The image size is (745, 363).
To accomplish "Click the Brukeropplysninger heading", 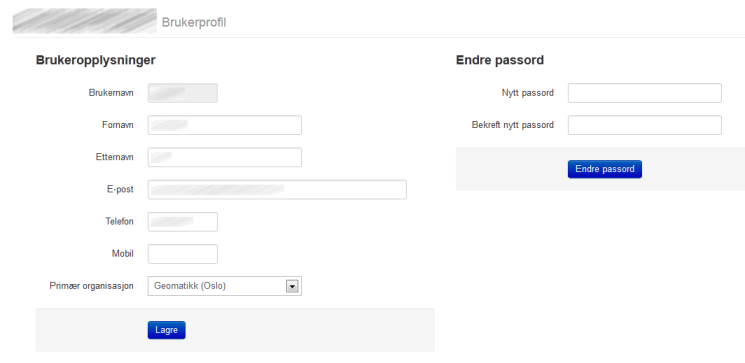I will pos(96,60).
